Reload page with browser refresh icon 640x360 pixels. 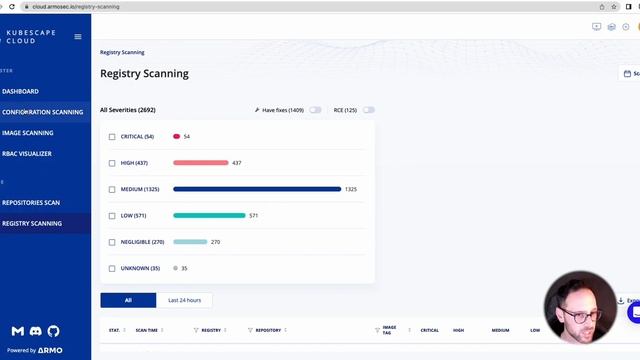coord(12,7)
